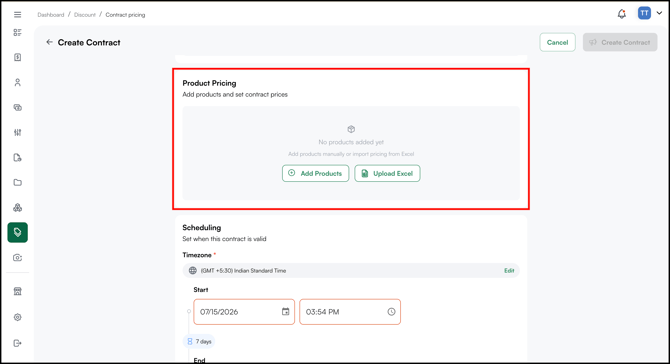The image size is (670, 364).
Task: Click the Add Products button
Action: 315,173
